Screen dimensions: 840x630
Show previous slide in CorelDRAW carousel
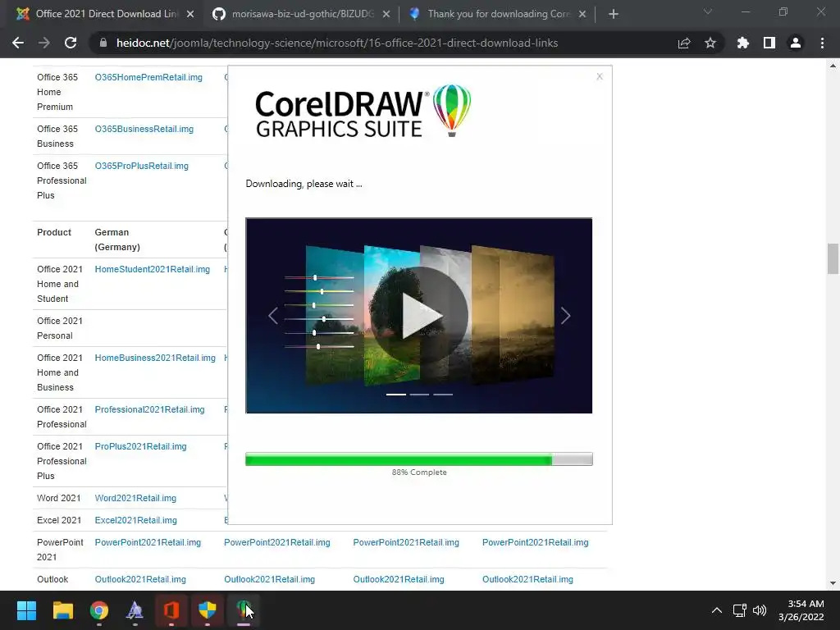272,316
